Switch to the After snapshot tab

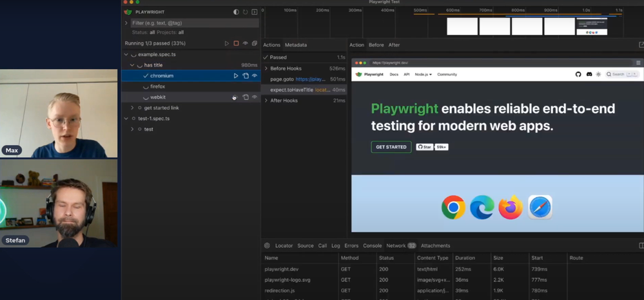394,45
